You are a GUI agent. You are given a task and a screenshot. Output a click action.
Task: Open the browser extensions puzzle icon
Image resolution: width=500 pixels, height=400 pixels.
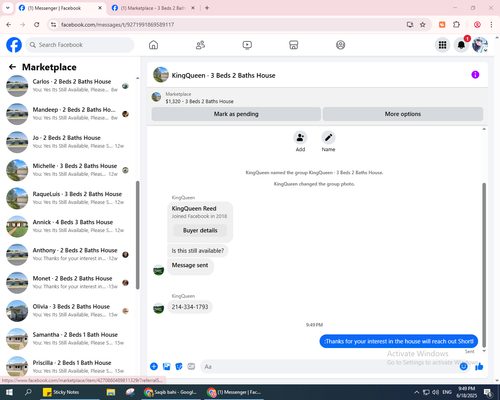tap(456, 25)
